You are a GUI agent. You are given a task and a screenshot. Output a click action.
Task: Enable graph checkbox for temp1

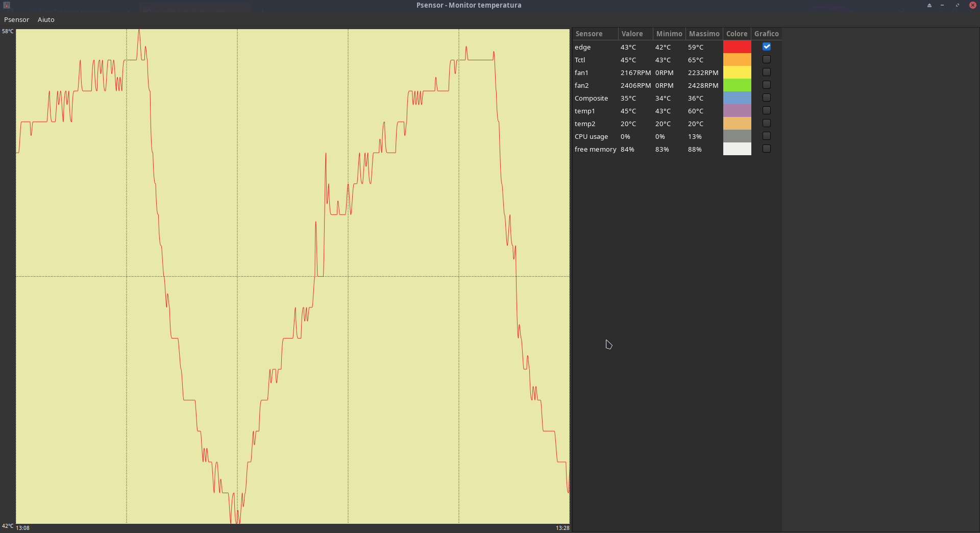[x=766, y=110]
